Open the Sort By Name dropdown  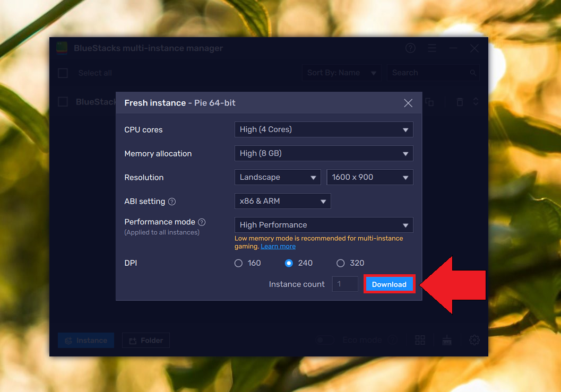pyautogui.click(x=341, y=73)
